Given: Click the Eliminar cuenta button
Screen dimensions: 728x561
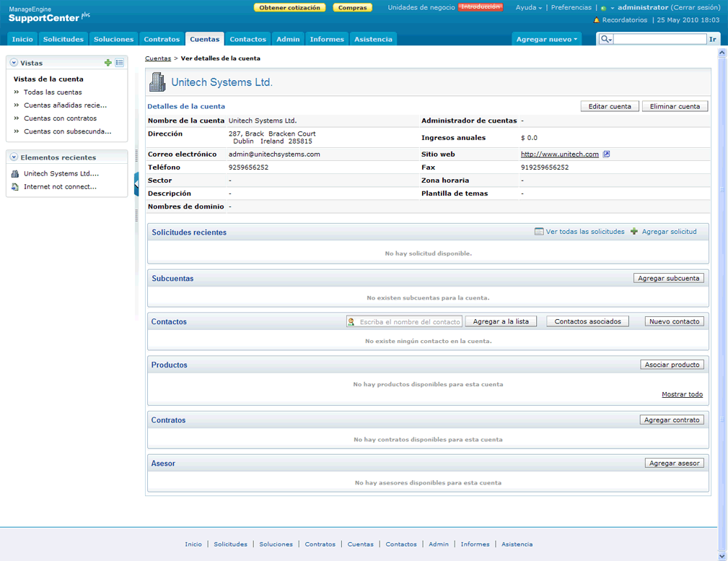Looking at the screenshot, I should click(675, 106).
